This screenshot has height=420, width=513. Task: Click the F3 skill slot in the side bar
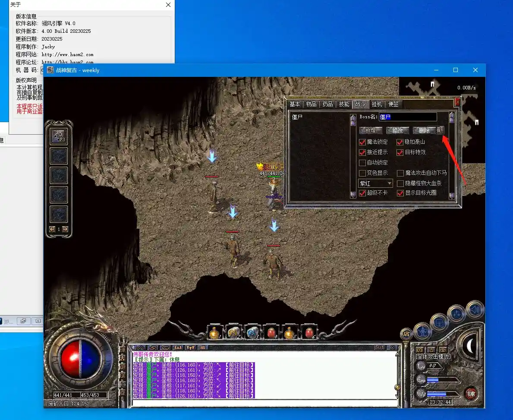[x=59, y=136]
